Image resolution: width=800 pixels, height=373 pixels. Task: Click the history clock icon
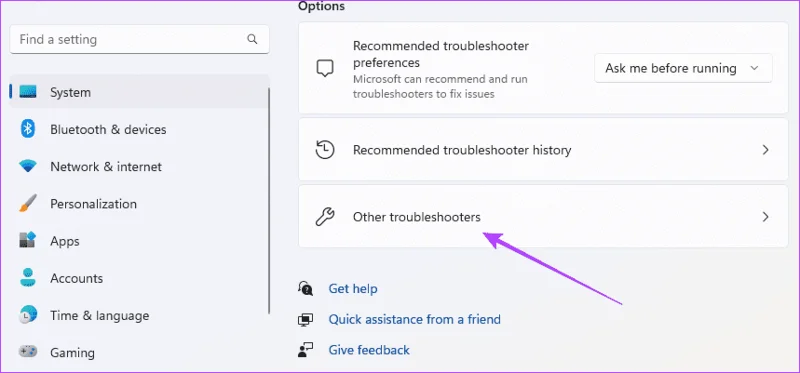point(325,150)
